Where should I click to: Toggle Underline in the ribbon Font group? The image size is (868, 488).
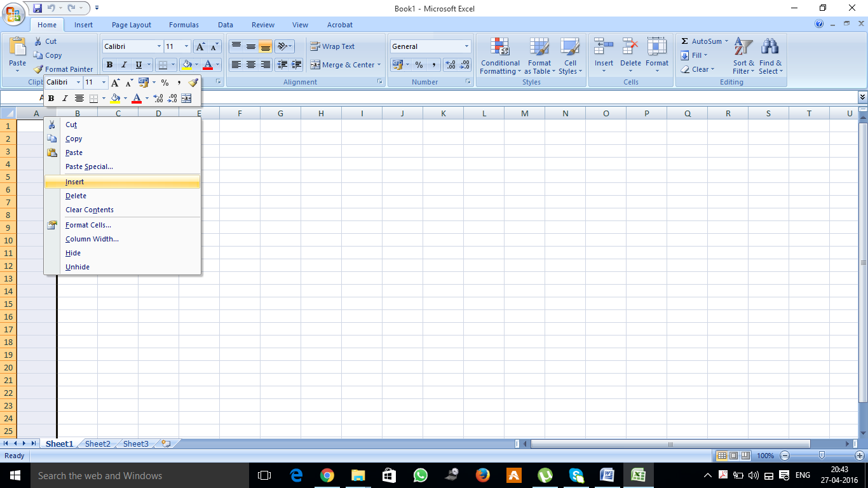[x=139, y=65]
